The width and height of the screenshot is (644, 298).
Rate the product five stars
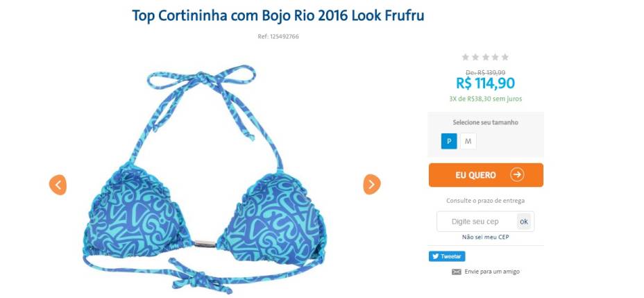(505, 57)
